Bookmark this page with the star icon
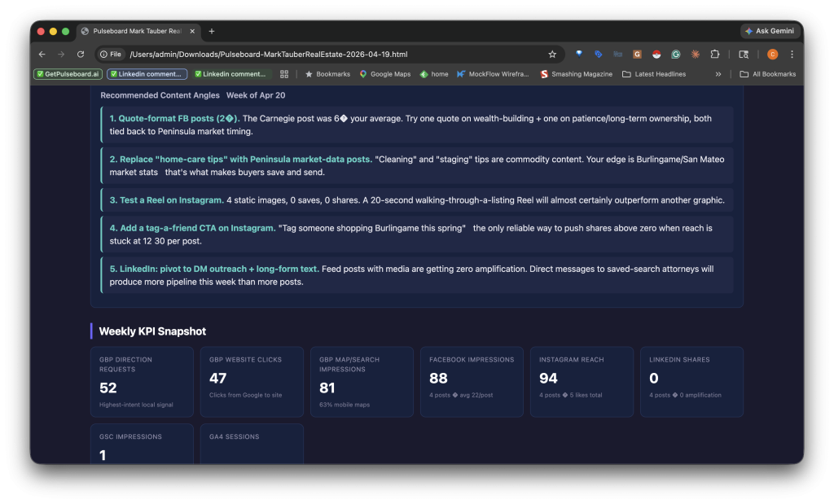Image resolution: width=834 pixels, height=504 pixels. click(552, 55)
